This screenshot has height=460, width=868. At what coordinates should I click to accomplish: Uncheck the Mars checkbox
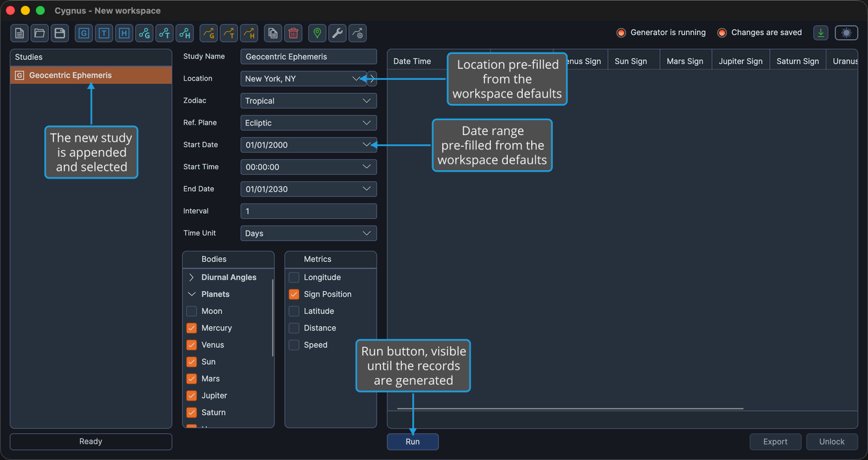tap(192, 379)
